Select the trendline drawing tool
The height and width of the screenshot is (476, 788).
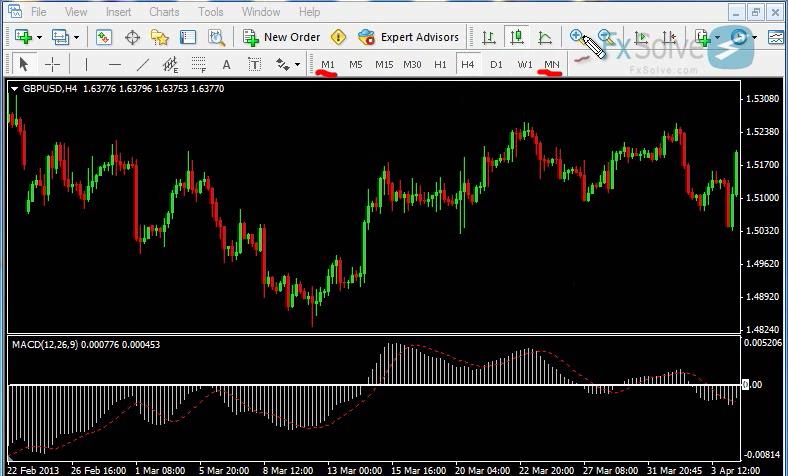(142, 64)
